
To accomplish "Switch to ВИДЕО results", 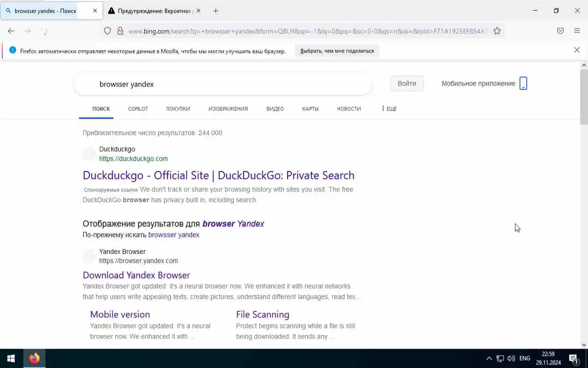I will 275,109.
